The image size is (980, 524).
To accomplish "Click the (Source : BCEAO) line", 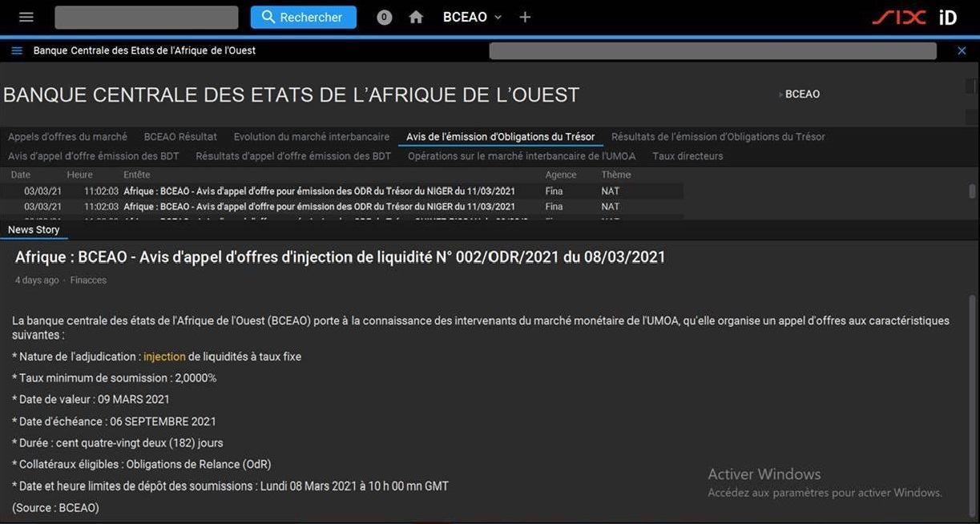I will [55, 508].
